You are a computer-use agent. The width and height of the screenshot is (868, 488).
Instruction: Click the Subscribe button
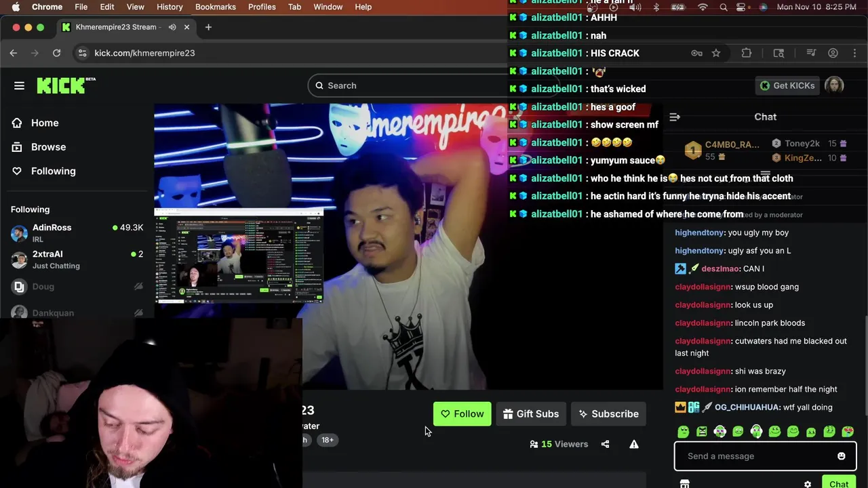608,414
